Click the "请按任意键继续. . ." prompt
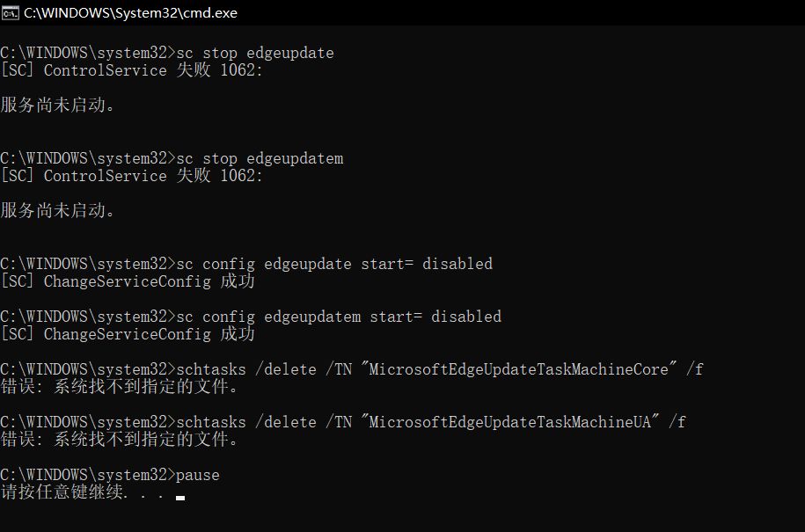805x532 pixels. point(84,492)
